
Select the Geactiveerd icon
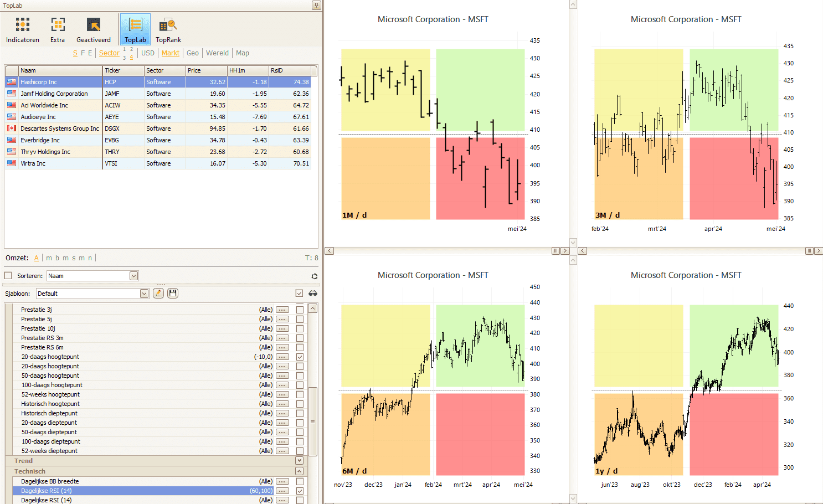coord(94,30)
